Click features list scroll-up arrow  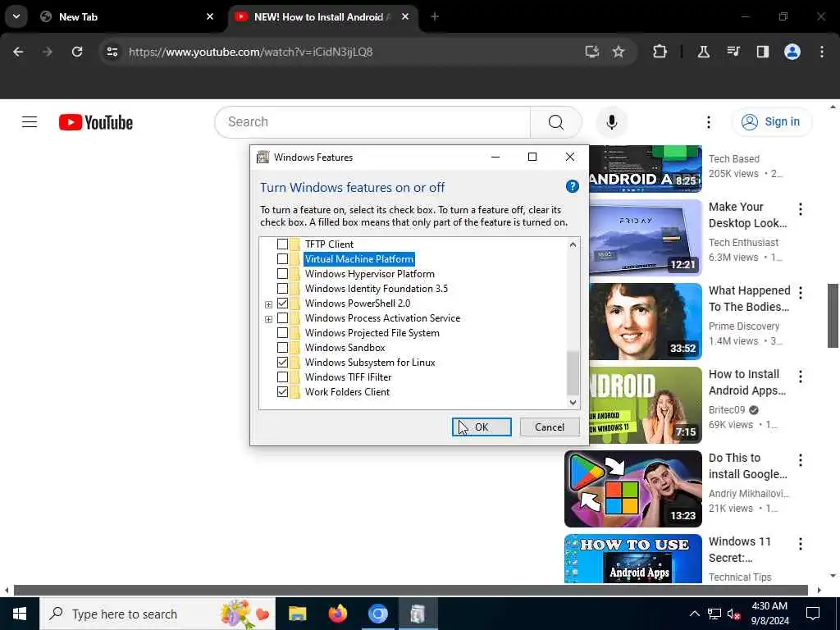point(573,244)
